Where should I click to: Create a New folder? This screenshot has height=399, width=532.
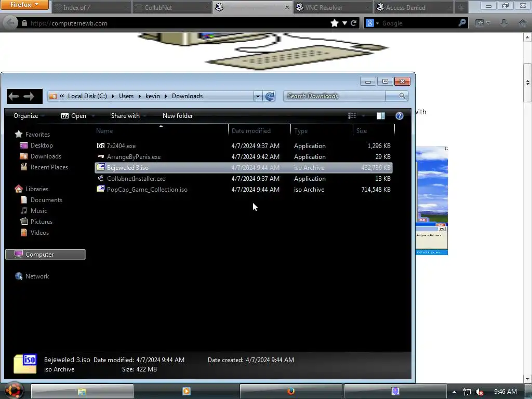[178, 116]
